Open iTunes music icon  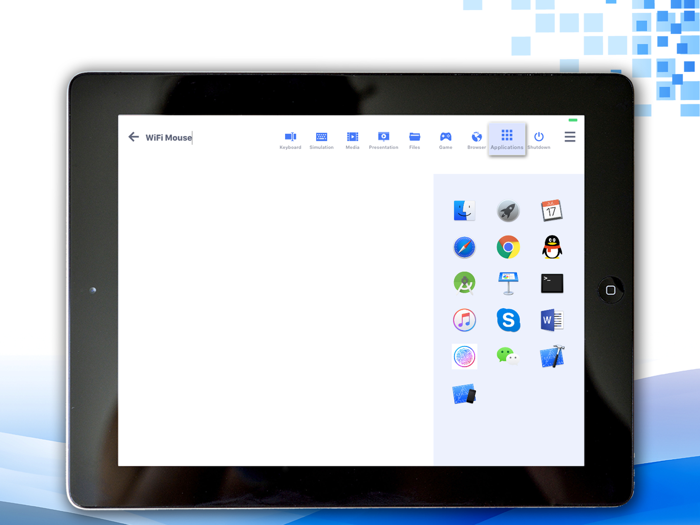(x=464, y=320)
